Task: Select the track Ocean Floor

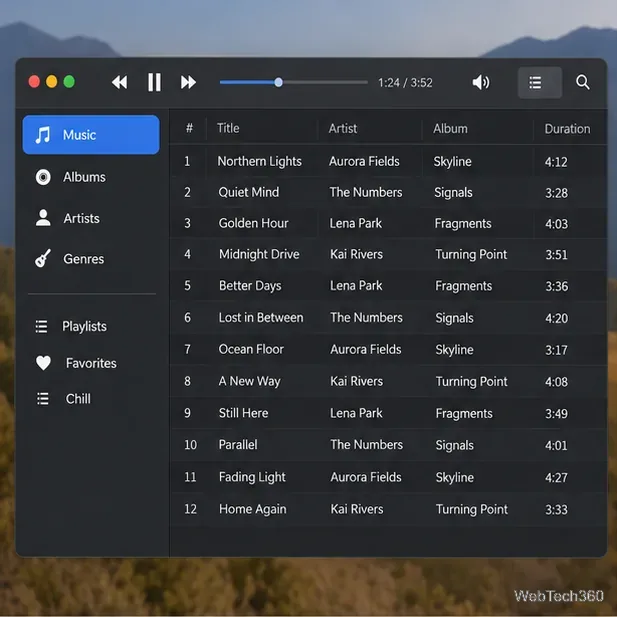Action: [251, 349]
